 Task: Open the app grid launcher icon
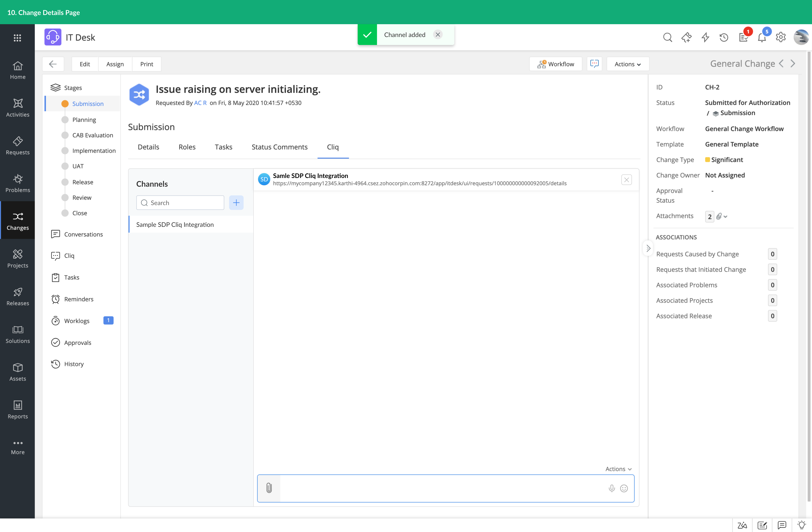click(x=17, y=38)
